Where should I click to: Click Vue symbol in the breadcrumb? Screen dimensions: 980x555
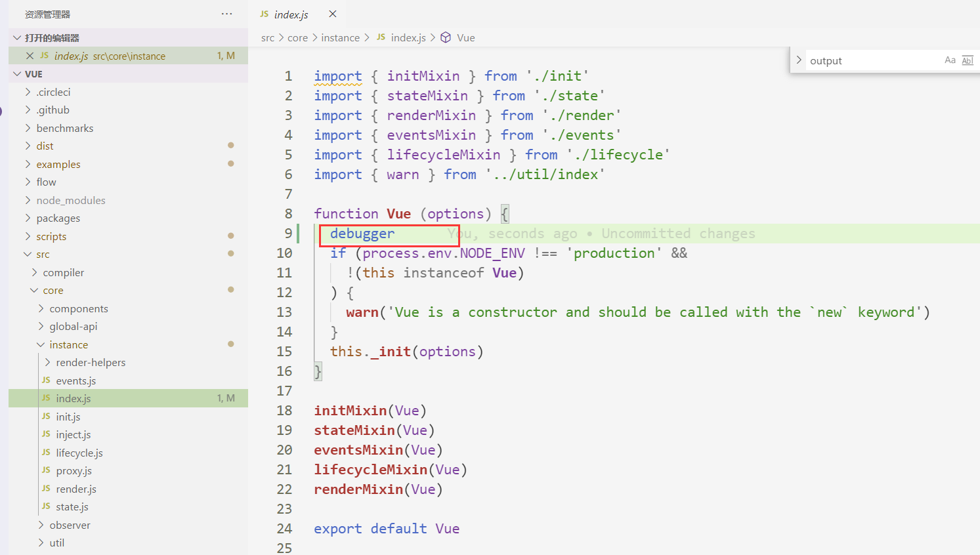(466, 37)
